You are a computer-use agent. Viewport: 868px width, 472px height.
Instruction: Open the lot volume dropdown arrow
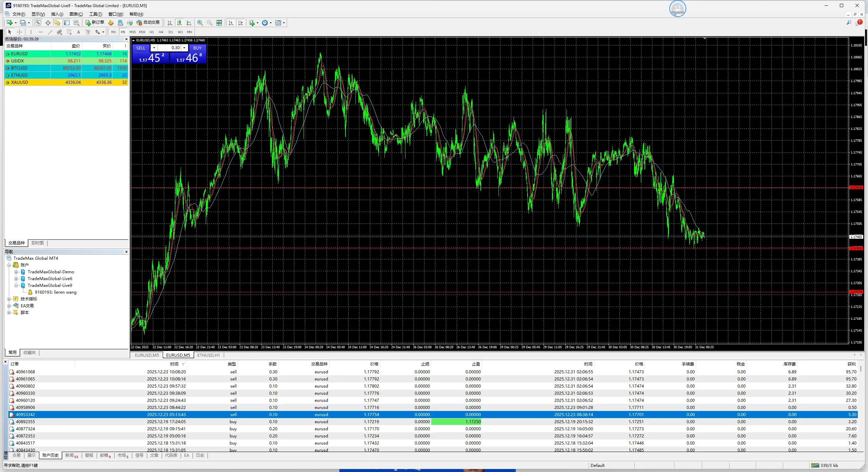click(154, 48)
